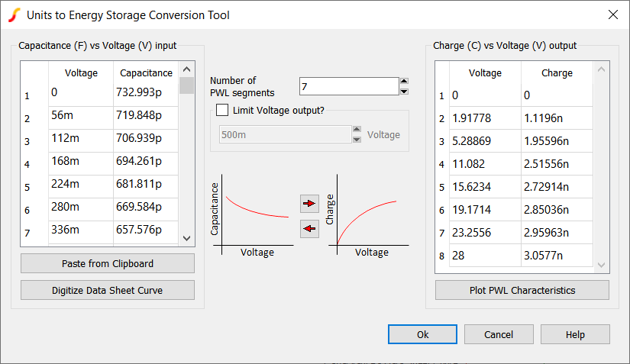The image size is (630, 364).
Task: Select the 732.993p capacitance cell
Action: [145, 93]
